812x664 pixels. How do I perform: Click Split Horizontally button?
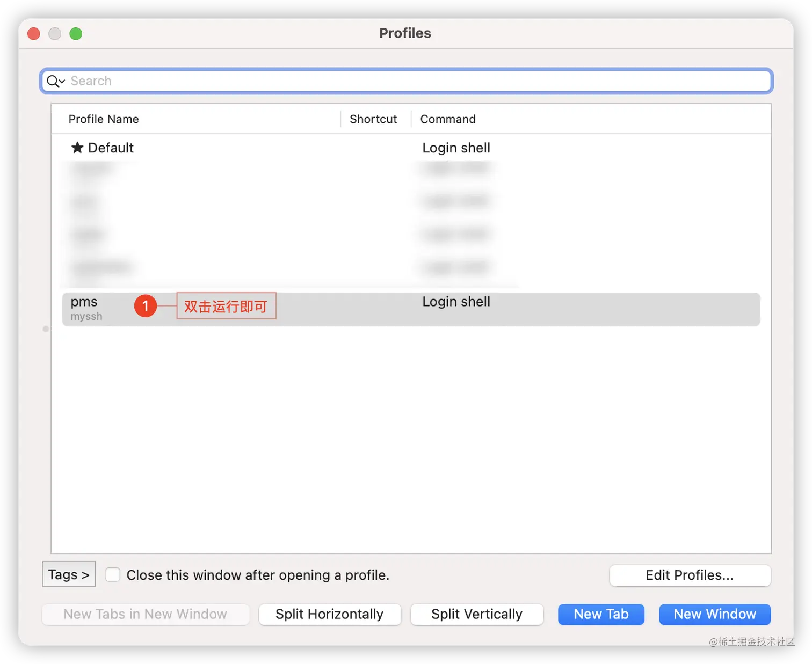(330, 614)
